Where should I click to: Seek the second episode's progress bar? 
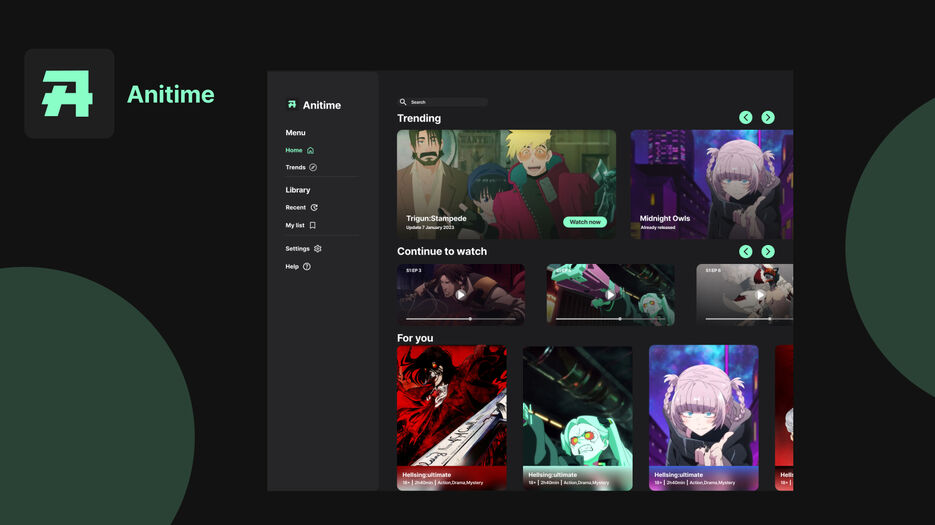611,319
